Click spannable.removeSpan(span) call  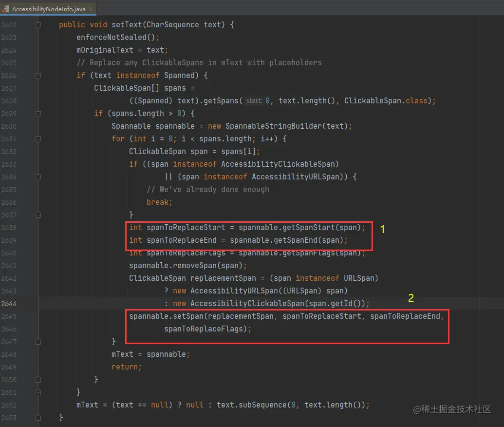[x=186, y=266]
